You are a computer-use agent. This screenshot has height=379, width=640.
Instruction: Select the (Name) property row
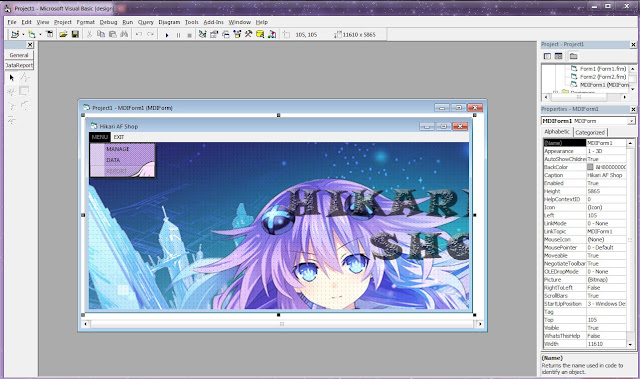(x=584, y=143)
